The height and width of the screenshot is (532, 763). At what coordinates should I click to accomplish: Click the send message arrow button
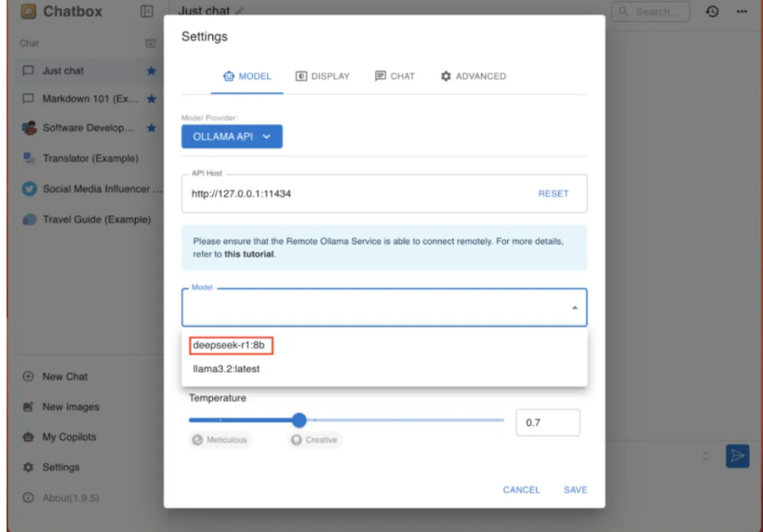pyautogui.click(x=737, y=456)
